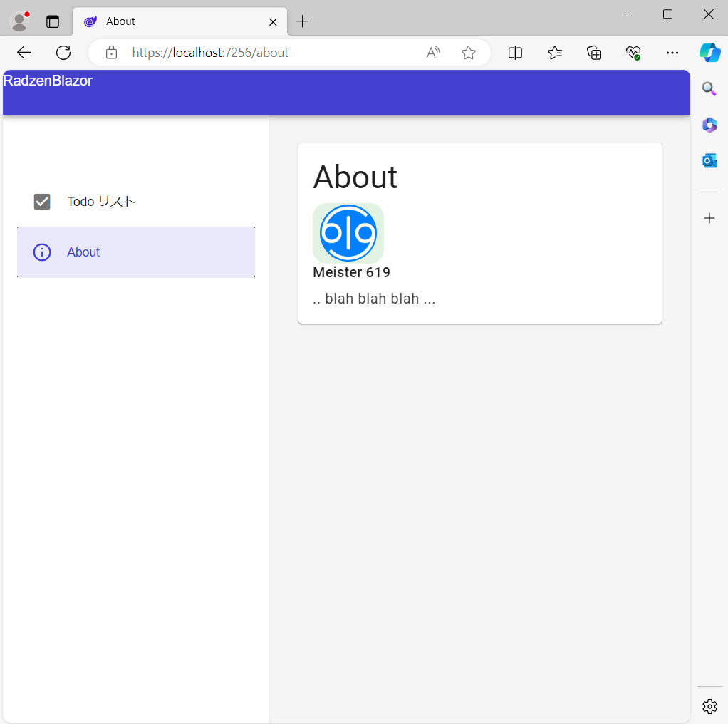
Task: Toggle the favorites star for this page
Action: tap(468, 52)
